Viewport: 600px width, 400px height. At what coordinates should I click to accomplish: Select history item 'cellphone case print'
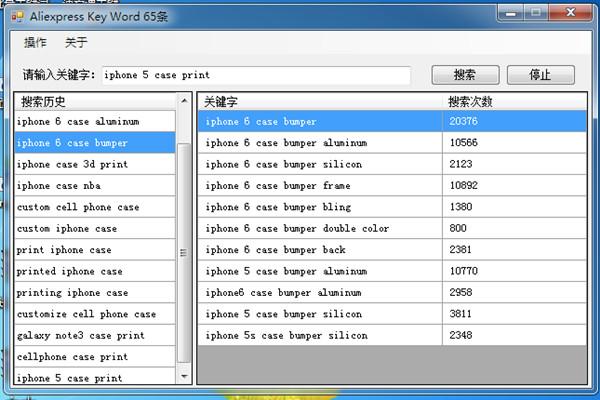pos(95,357)
